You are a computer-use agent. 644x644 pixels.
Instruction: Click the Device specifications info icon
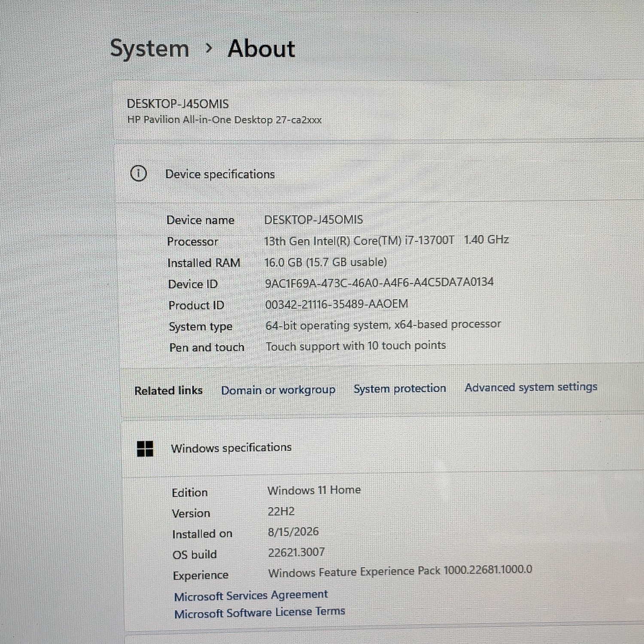(138, 173)
